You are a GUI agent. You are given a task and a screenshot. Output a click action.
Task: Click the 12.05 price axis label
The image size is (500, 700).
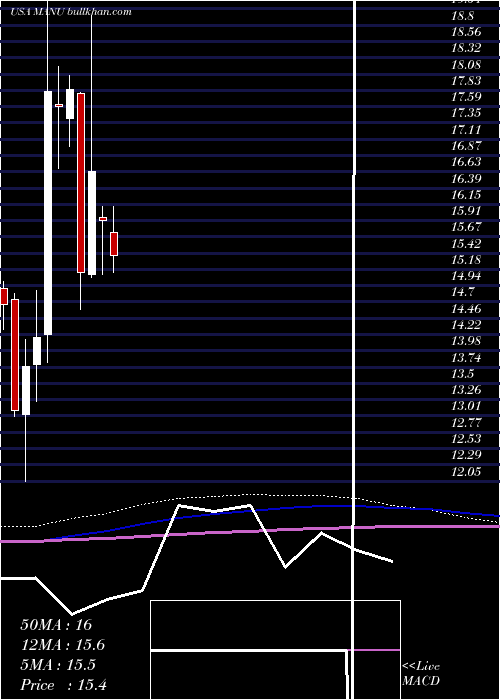[x=466, y=471]
